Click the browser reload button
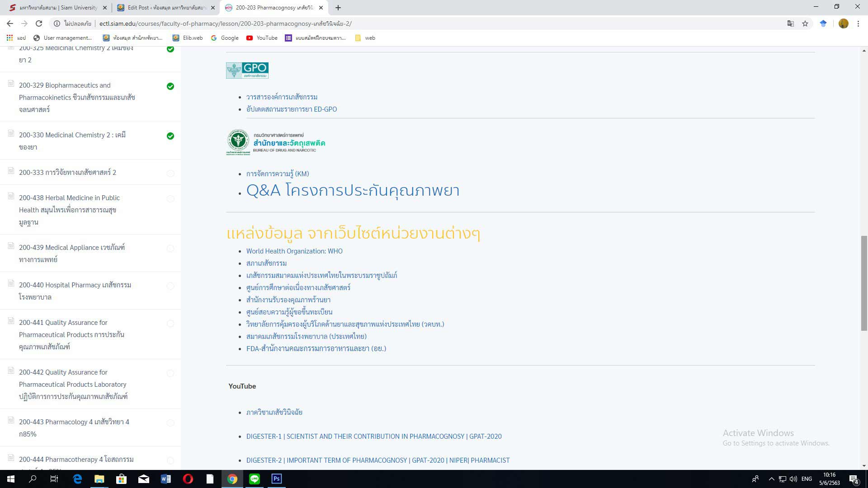 pyautogui.click(x=39, y=23)
